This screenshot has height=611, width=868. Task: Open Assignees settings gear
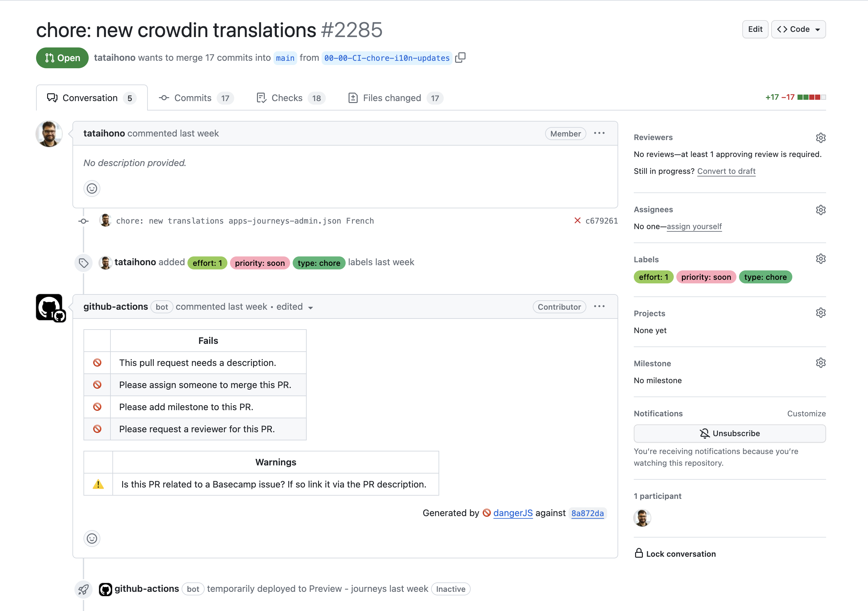[x=820, y=210]
